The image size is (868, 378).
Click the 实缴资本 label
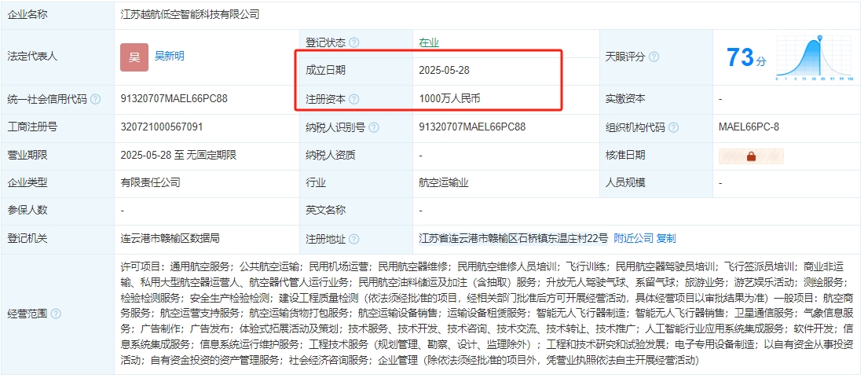[625, 99]
